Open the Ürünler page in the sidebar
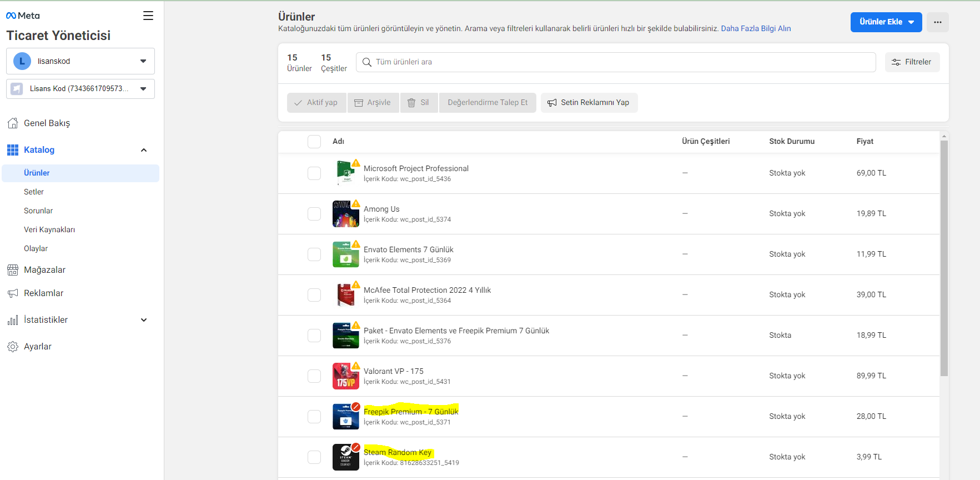Image resolution: width=980 pixels, height=480 pixels. click(x=81, y=173)
